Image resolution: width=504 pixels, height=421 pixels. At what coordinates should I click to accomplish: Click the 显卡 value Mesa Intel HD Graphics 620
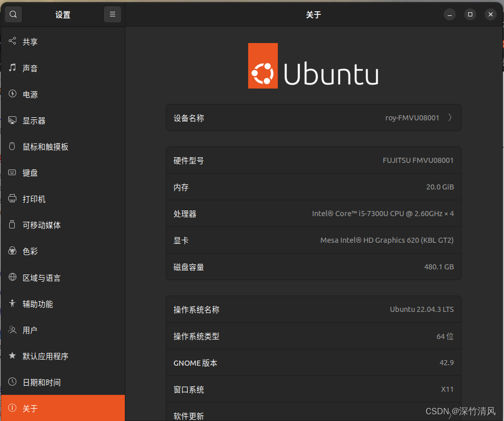click(387, 240)
